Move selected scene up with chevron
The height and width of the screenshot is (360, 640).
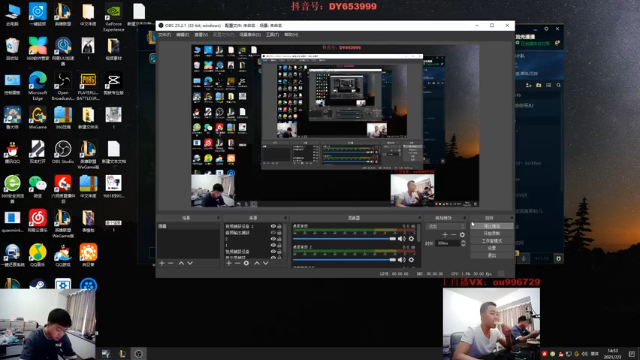(181, 263)
